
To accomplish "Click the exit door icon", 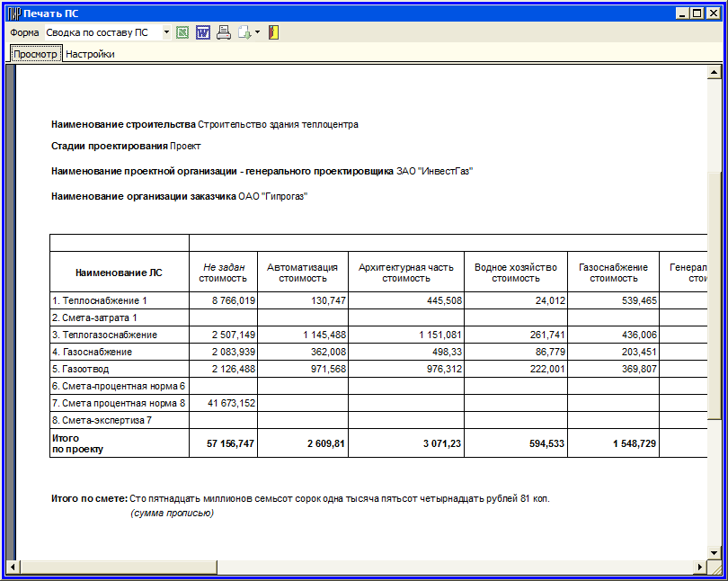I will point(273,32).
